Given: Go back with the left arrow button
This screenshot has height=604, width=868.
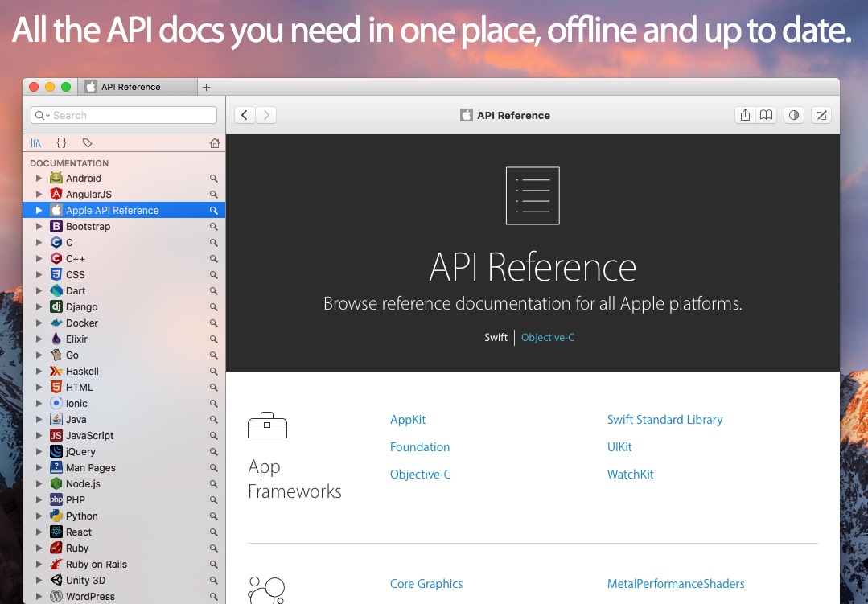Looking at the screenshot, I should [245, 115].
